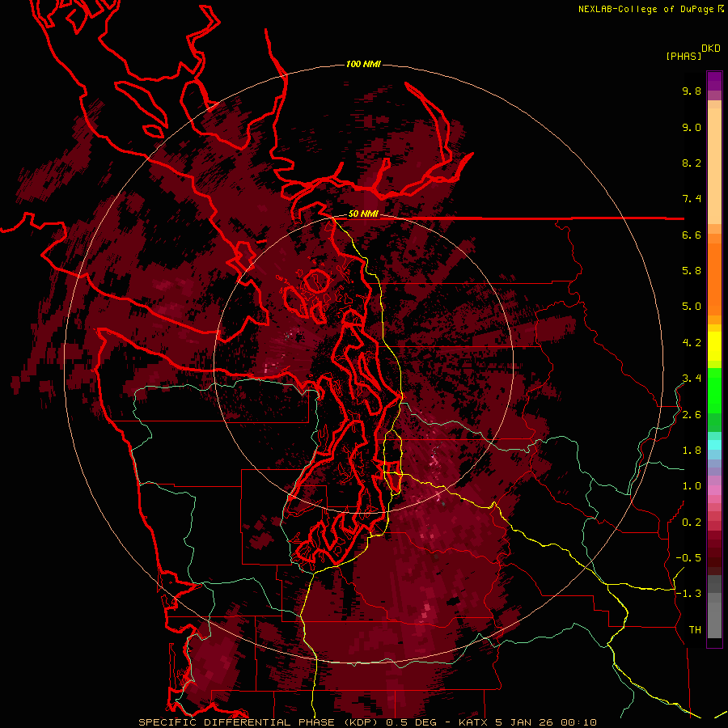Click the cyan band of the colorbar
This screenshot has width=728, height=728.
click(714, 444)
